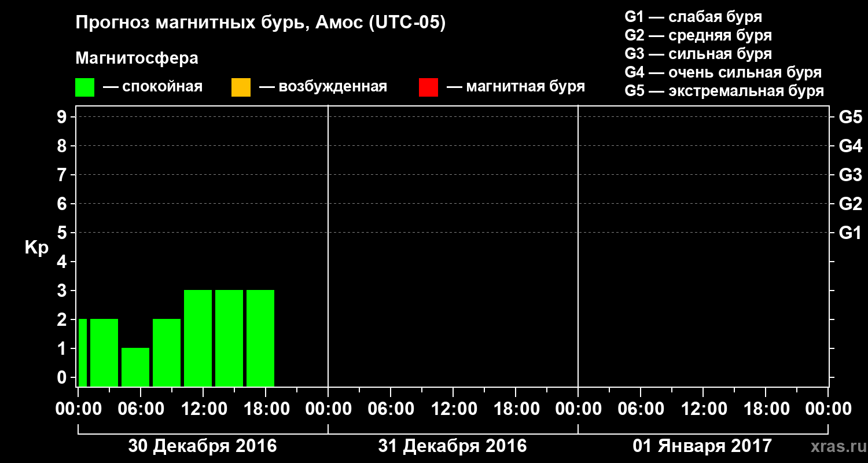Click the 'G4' label on right axis
Image resolution: width=868 pixels, height=463 pixels.
click(851, 146)
